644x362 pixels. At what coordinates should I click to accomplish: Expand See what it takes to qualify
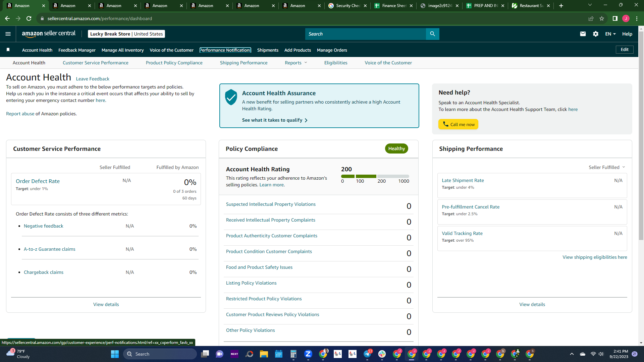[275, 120]
